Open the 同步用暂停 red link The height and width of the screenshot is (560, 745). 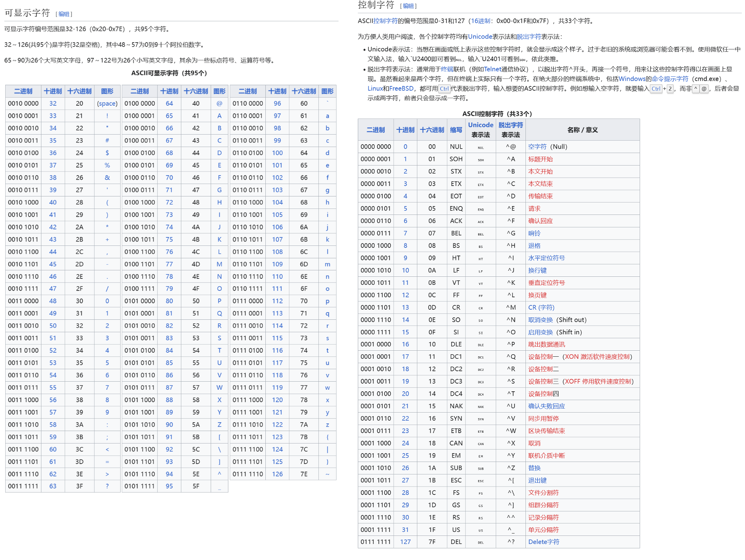pyautogui.click(x=543, y=419)
